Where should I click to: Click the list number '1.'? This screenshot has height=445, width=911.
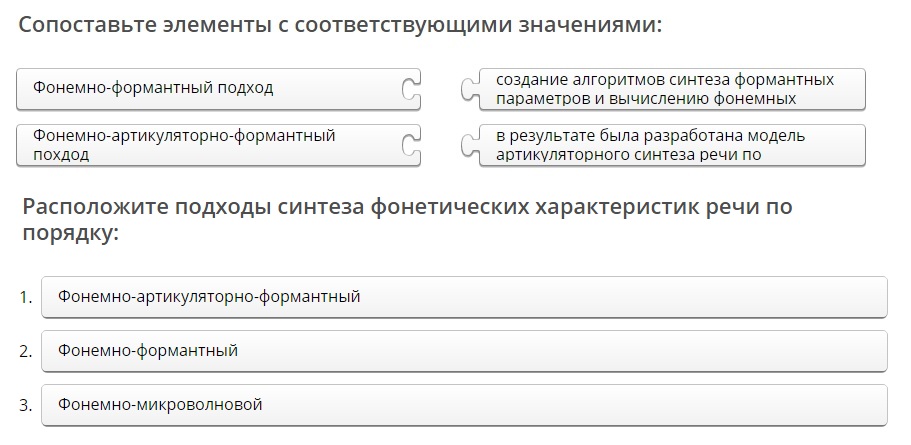26,297
